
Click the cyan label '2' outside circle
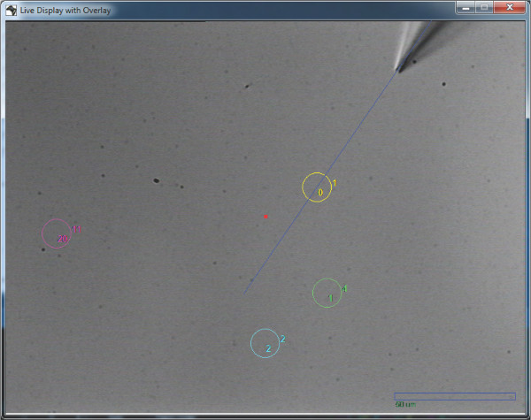[x=283, y=339]
